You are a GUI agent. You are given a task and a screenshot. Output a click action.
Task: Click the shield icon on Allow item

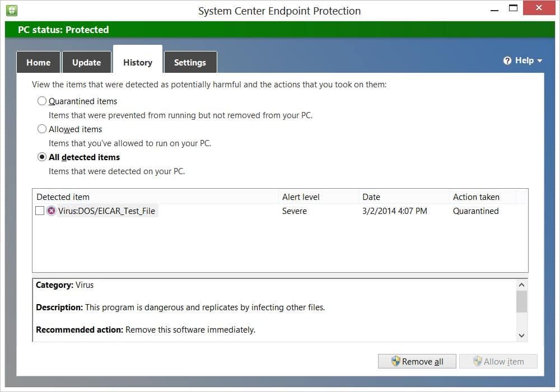(x=477, y=361)
